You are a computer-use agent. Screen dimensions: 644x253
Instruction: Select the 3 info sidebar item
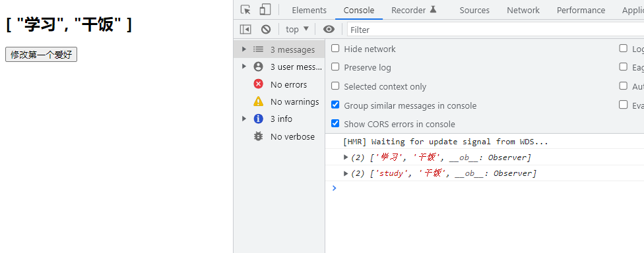click(x=279, y=119)
